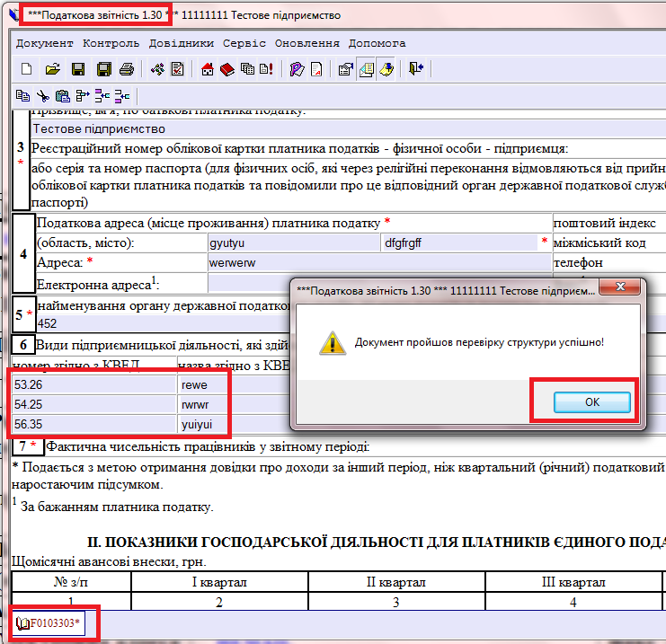Open the Довідники menu
The width and height of the screenshot is (666, 644).
pos(181,43)
